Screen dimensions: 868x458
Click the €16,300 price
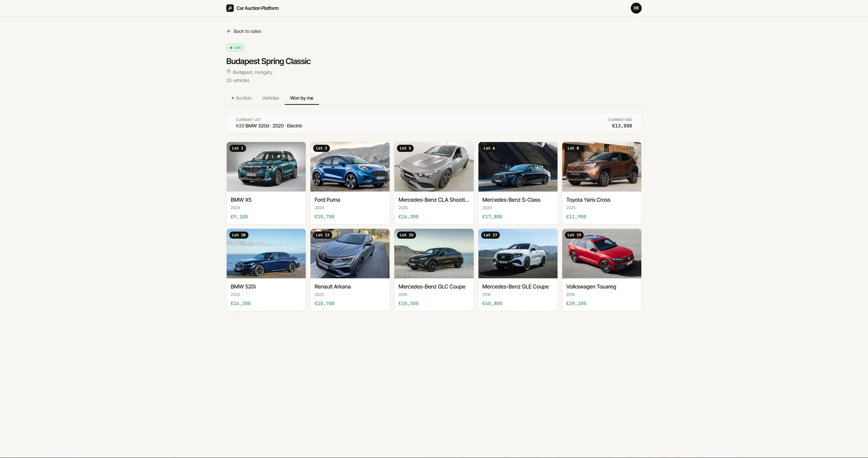[x=408, y=217]
